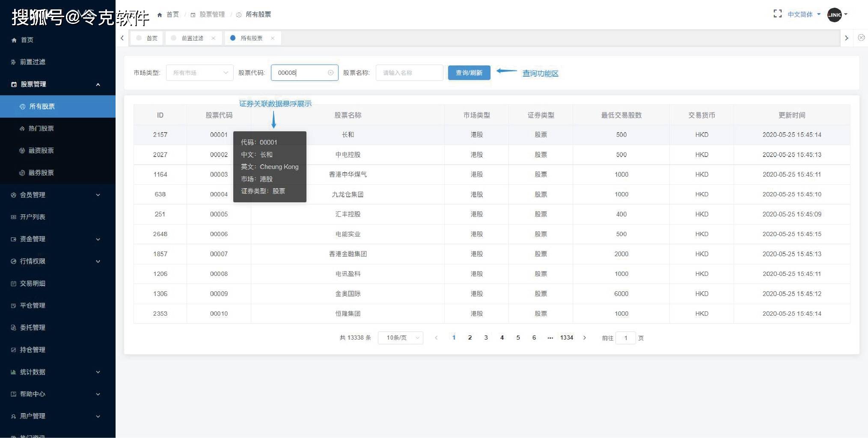Expand the 资金管理 sidebar group
Viewport: 868px width, 438px height.
point(58,239)
